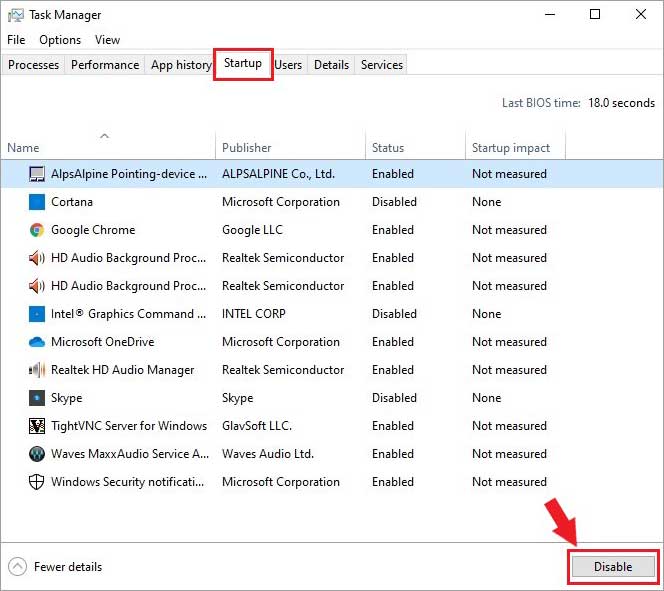The width and height of the screenshot is (664, 591).
Task: Select the Google Chrome entry name
Action: pyautogui.click(x=93, y=230)
